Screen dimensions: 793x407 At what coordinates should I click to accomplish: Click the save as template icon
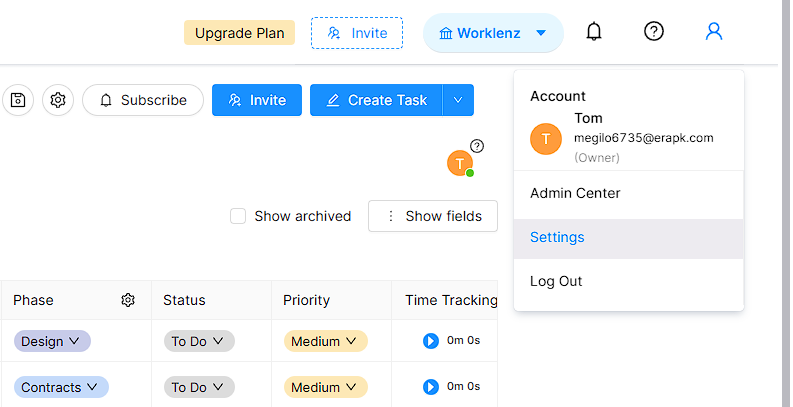coord(18,100)
